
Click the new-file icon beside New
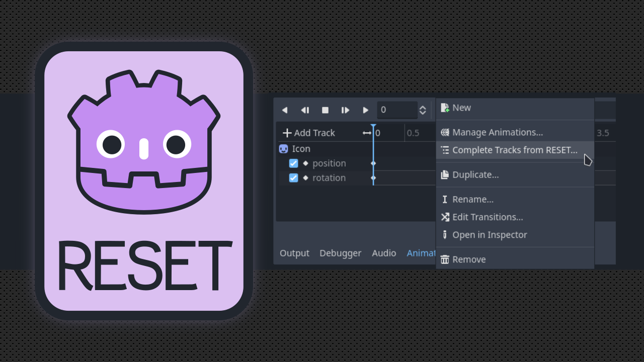[x=445, y=108]
